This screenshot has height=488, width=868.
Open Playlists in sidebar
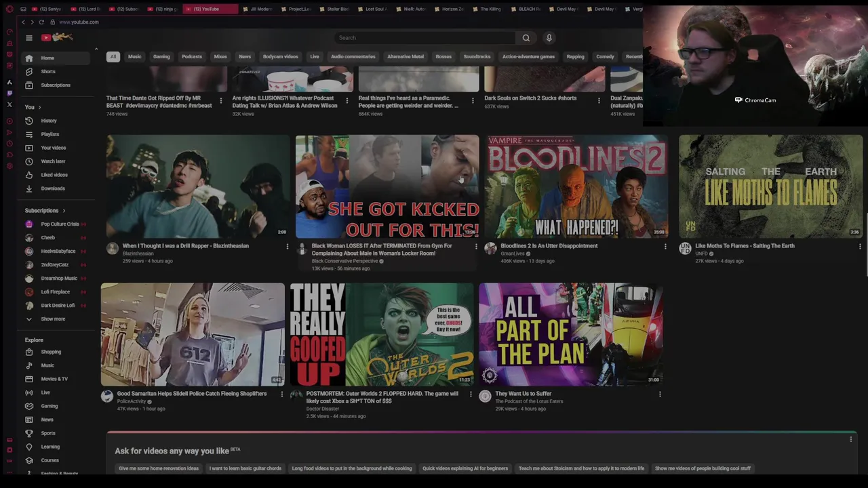coord(55,134)
